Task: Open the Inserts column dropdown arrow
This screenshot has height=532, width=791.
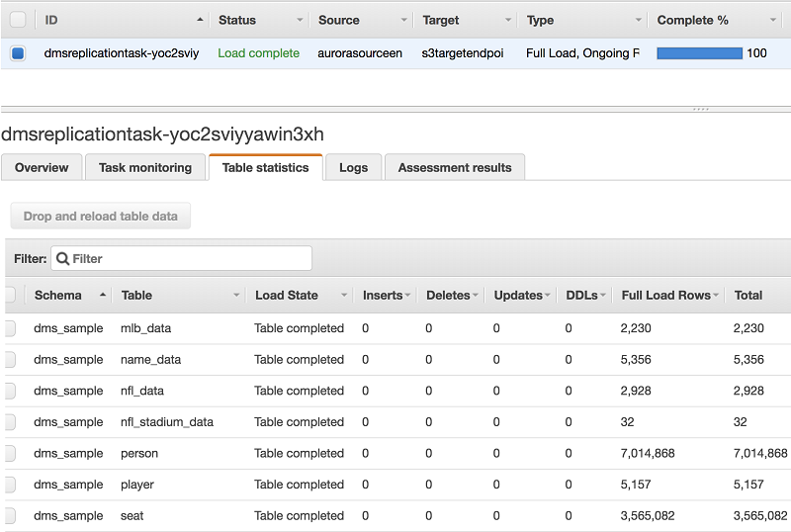Action: (x=407, y=296)
